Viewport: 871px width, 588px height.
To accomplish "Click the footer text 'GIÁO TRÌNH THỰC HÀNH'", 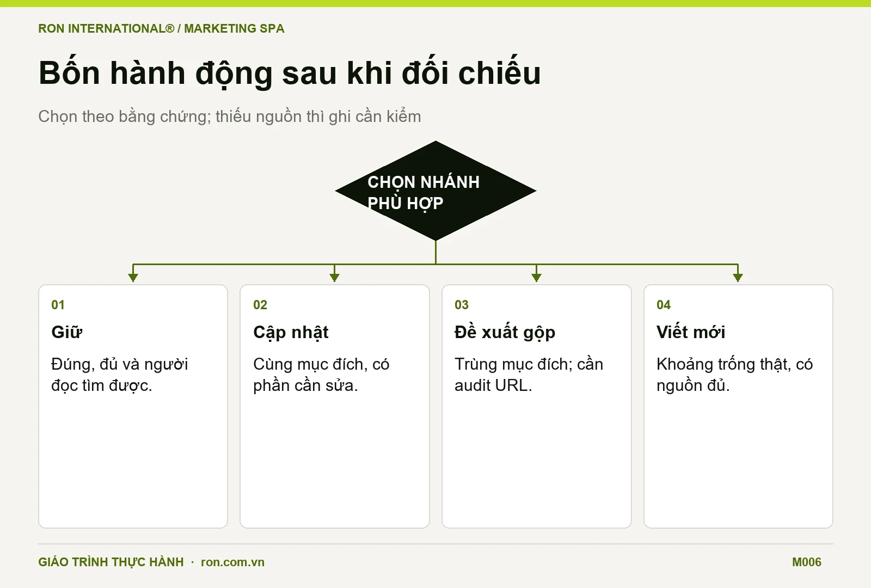I will pyautogui.click(x=111, y=562).
